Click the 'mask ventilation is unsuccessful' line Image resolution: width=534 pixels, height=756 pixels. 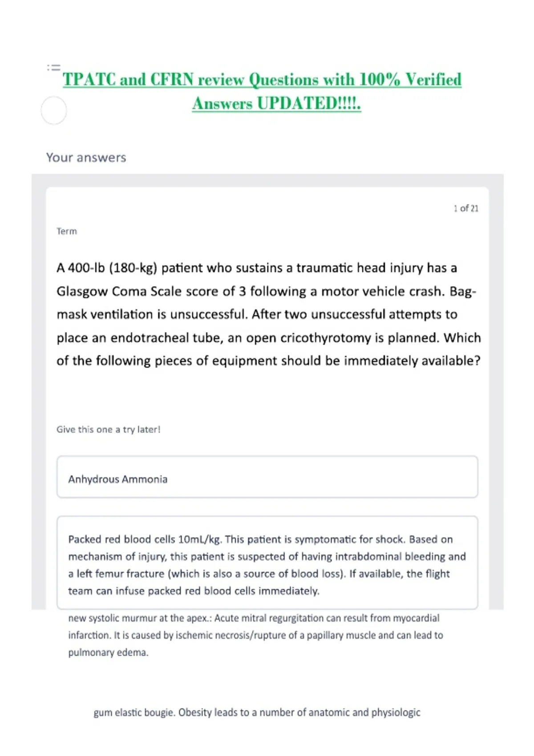[x=257, y=314]
